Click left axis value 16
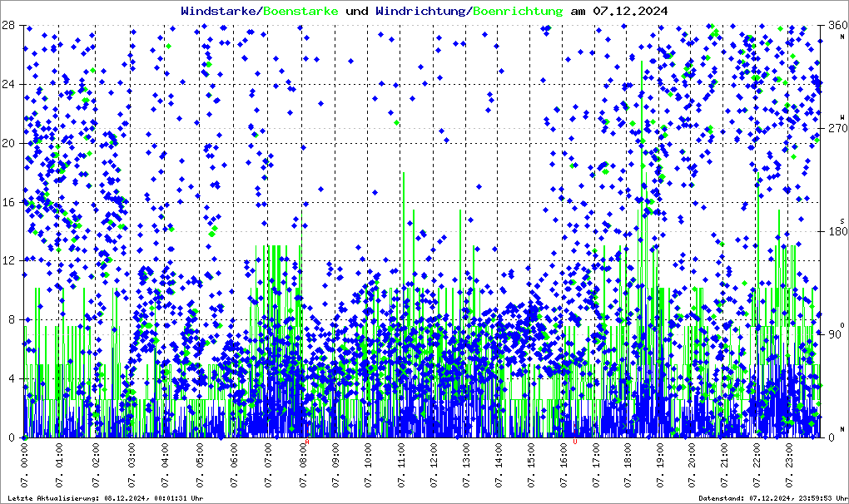Viewport: 849px width, 504px height. [8, 202]
